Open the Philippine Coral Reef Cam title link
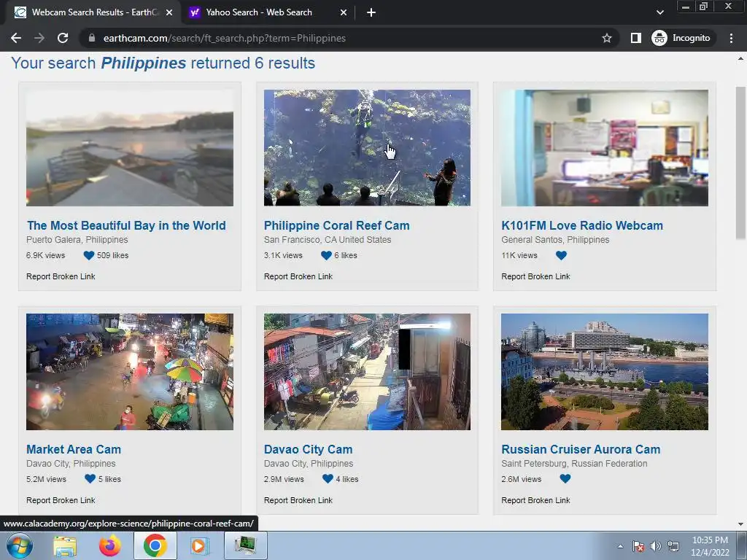This screenshot has width=747, height=560. click(x=337, y=225)
